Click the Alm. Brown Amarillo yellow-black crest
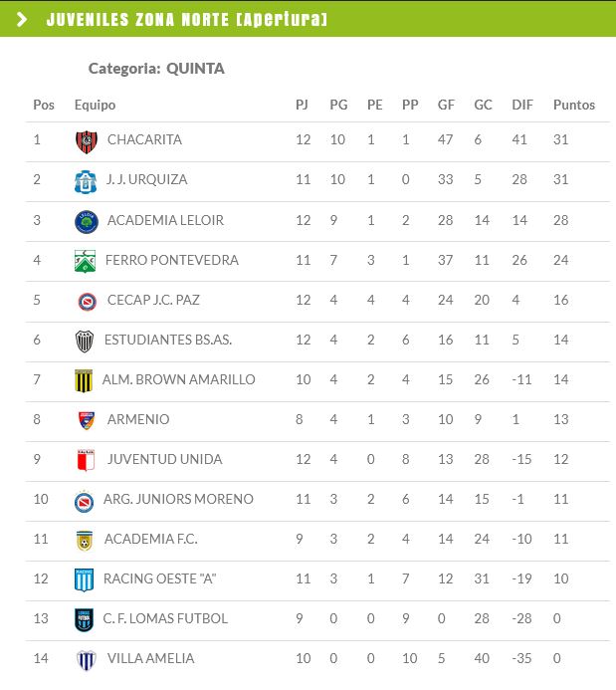Image resolution: width=616 pixels, height=690 pixels. [87, 380]
